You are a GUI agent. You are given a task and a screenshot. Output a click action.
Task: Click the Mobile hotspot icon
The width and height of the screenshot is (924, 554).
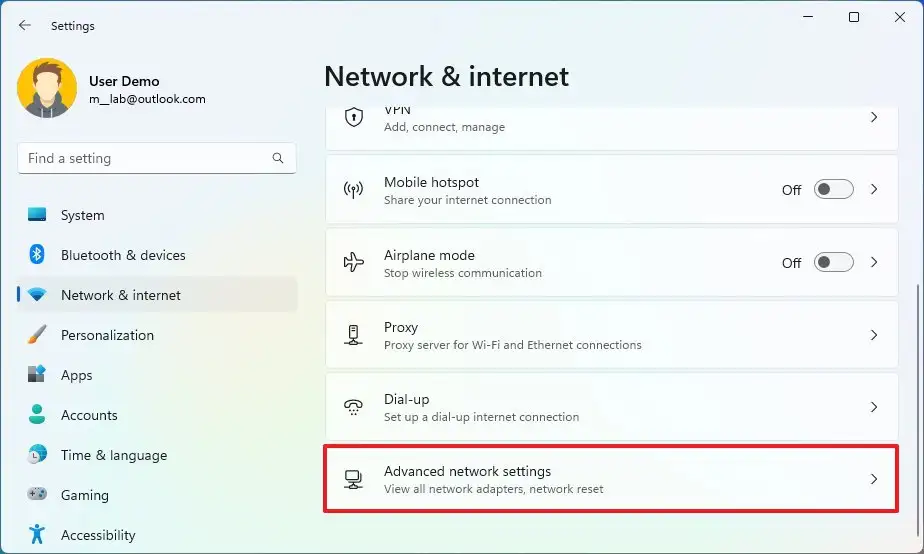click(x=354, y=190)
